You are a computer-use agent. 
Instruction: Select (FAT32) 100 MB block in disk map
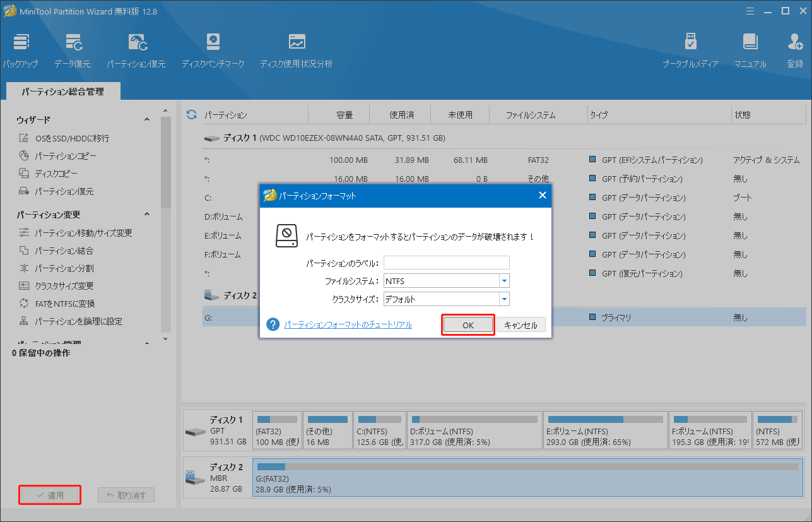coord(276,430)
